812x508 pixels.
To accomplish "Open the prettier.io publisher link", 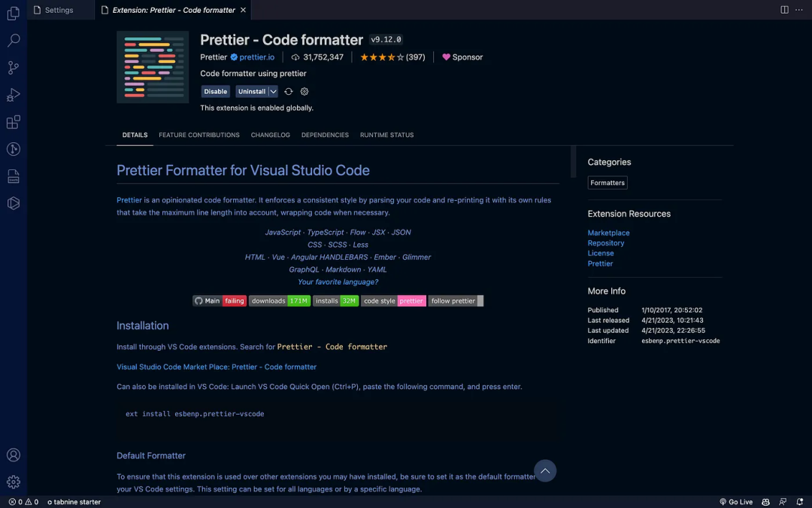I will (257, 57).
